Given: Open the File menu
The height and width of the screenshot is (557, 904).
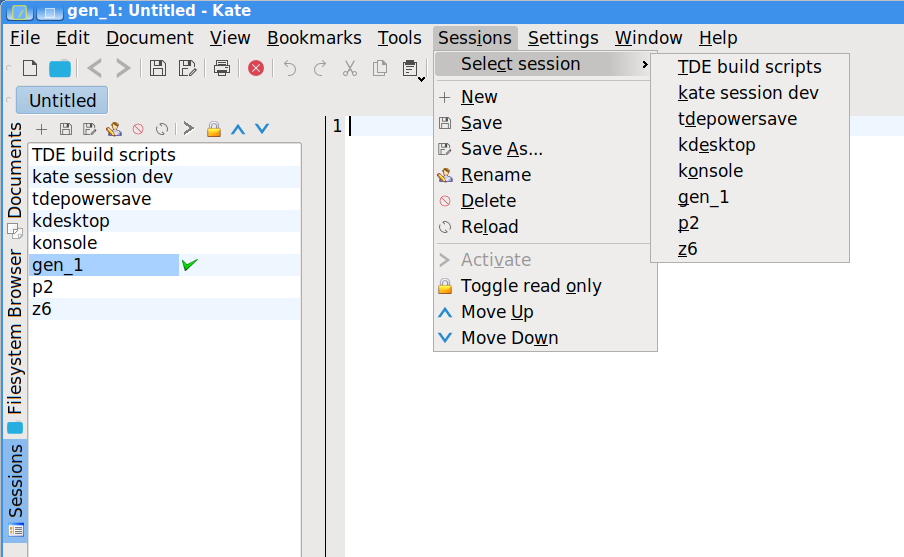Looking at the screenshot, I should (x=25, y=38).
